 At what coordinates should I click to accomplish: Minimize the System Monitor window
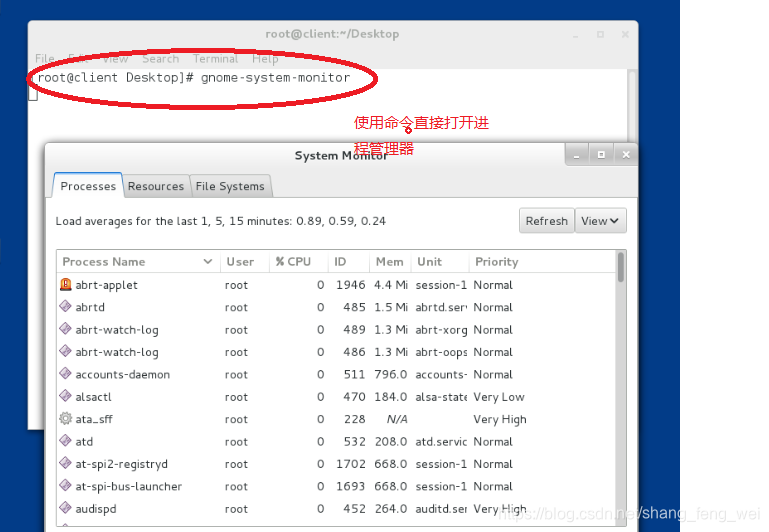coord(577,155)
